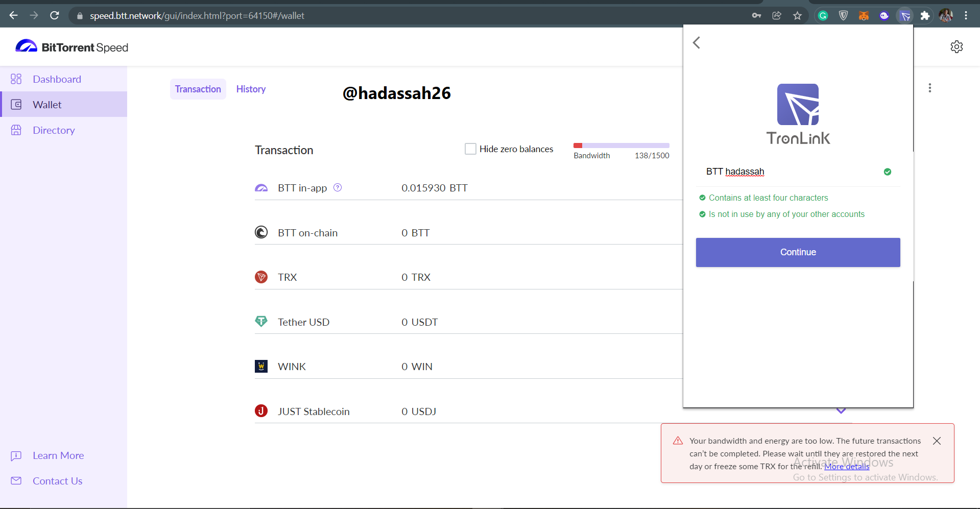Expand the purple chevron below TronLink popup
The image size is (980, 509).
pos(841,411)
